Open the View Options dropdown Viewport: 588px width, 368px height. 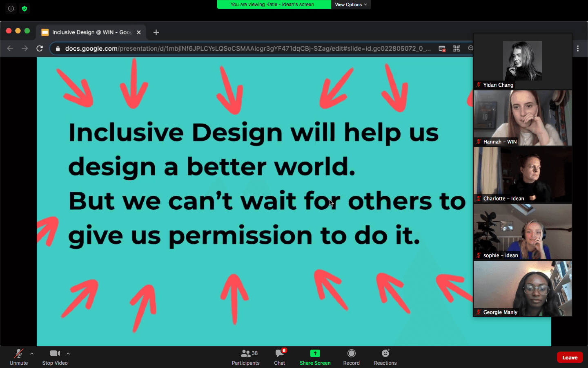350,4
